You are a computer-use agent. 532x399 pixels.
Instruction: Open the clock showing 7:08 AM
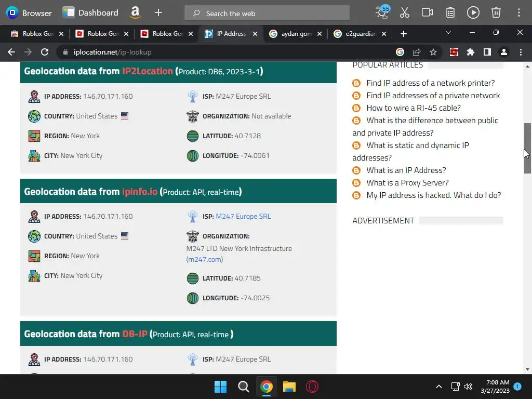(495, 387)
